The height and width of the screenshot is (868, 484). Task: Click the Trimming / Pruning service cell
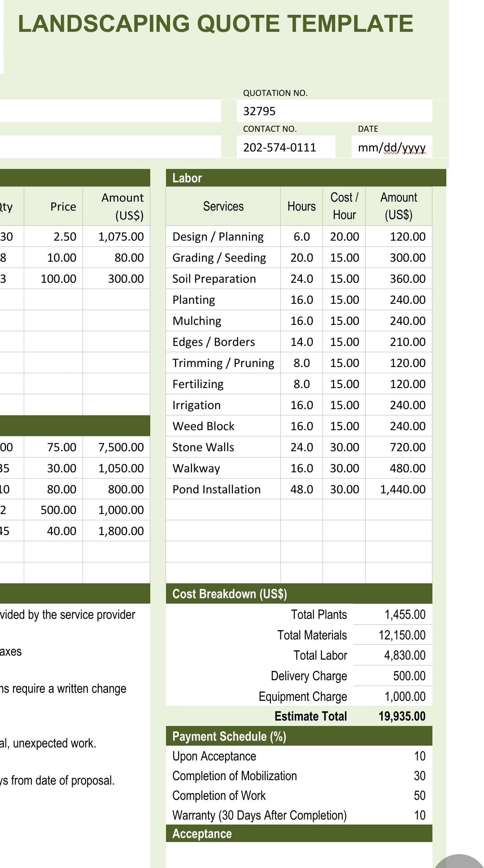[x=223, y=363]
